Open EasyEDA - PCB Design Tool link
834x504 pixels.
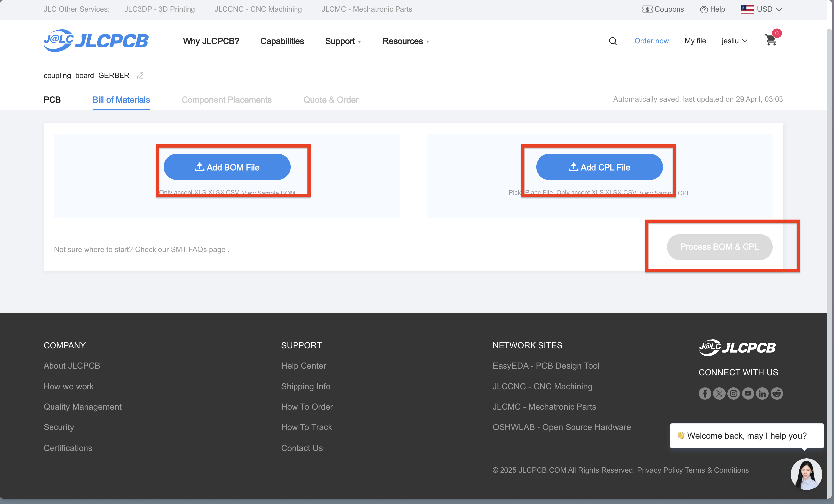tap(546, 366)
